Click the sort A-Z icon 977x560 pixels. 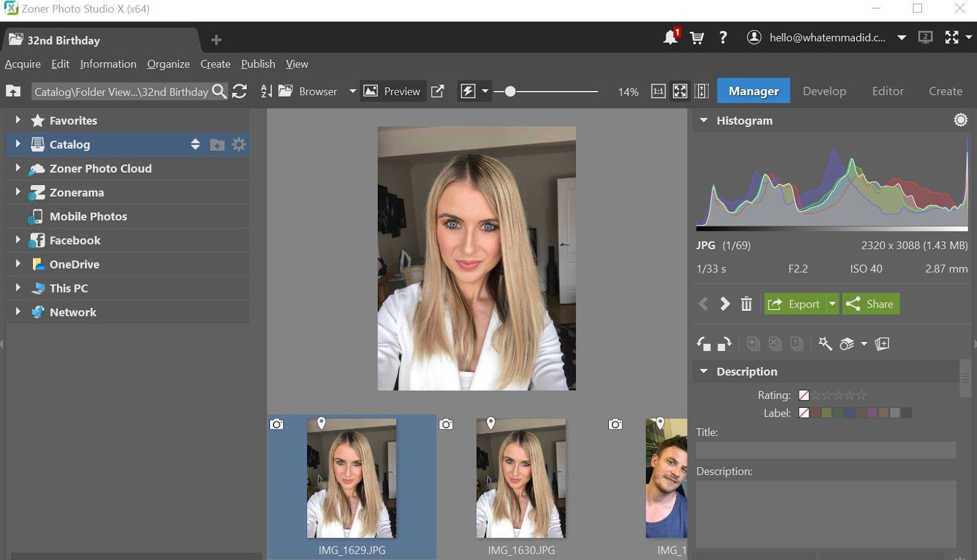(266, 92)
